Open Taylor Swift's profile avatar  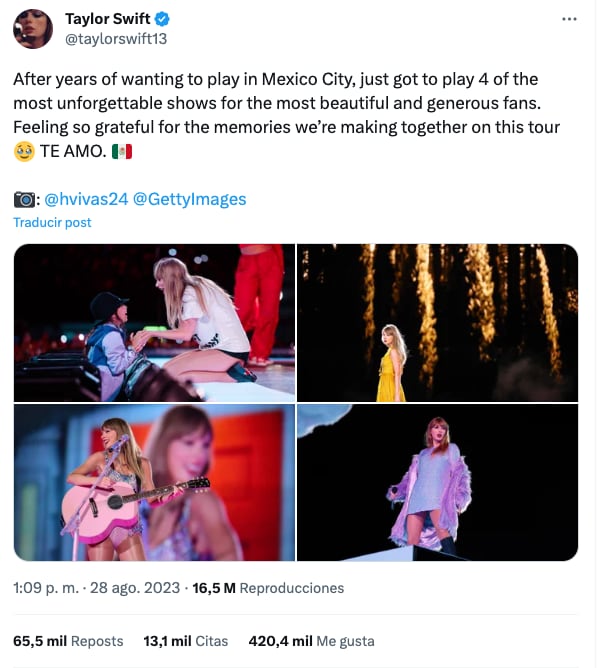[32, 29]
